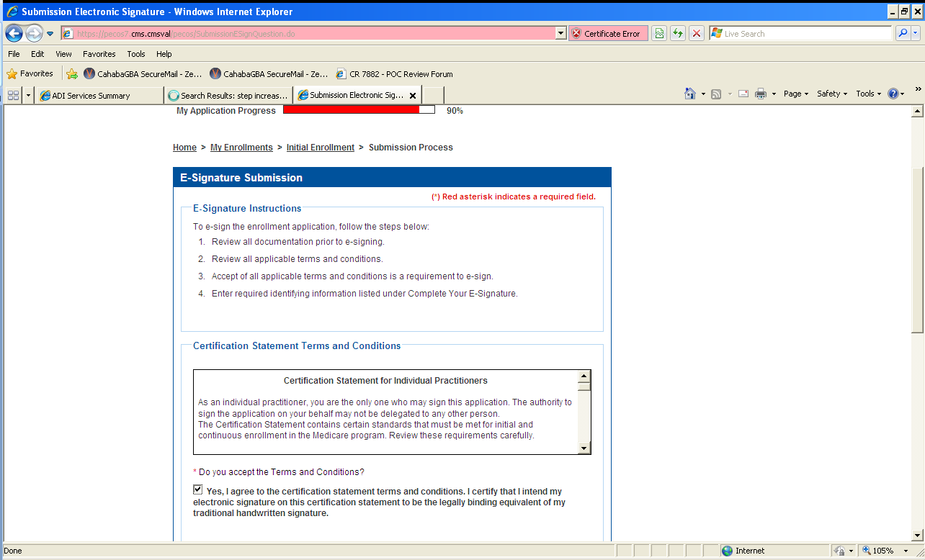Click the Quick Tabs grid icon
Viewport: 925px width, 560px height.
pos(13,95)
